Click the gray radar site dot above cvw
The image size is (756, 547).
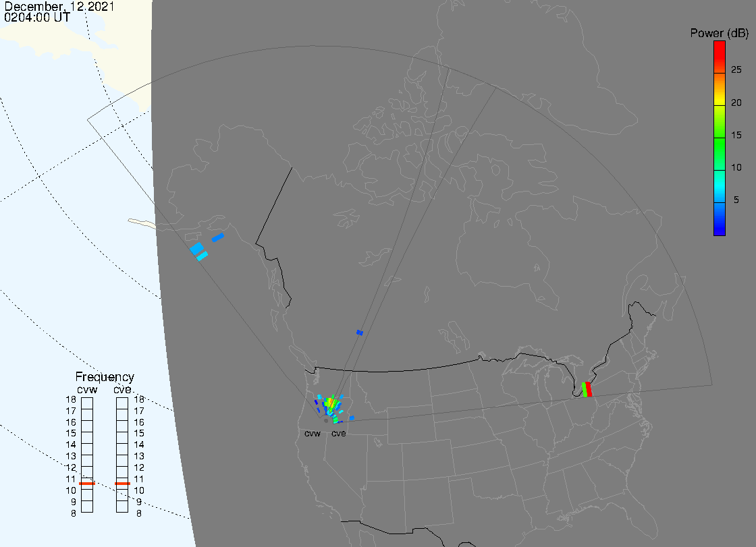(x=326, y=421)
